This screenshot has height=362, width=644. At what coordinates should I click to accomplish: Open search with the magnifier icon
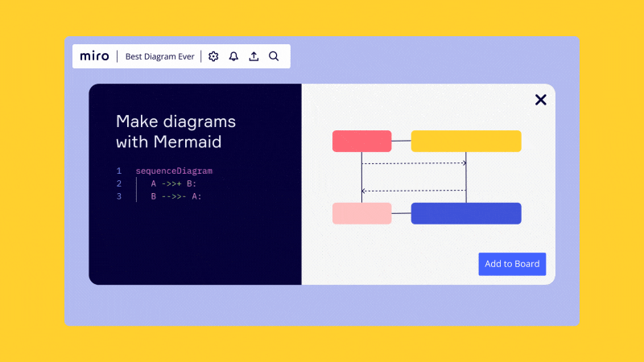click(x=274, y=56)
